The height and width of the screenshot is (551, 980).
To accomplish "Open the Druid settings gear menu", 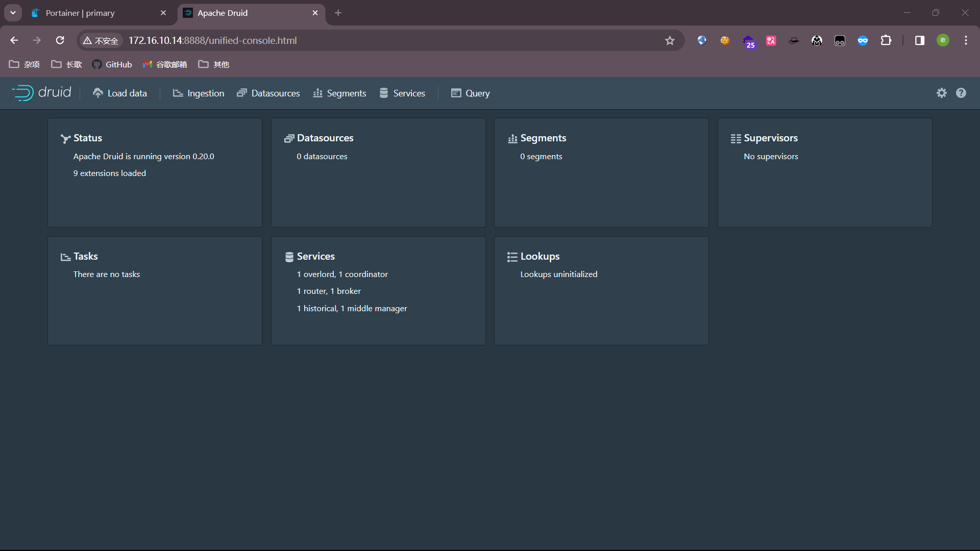I will 942,93.
